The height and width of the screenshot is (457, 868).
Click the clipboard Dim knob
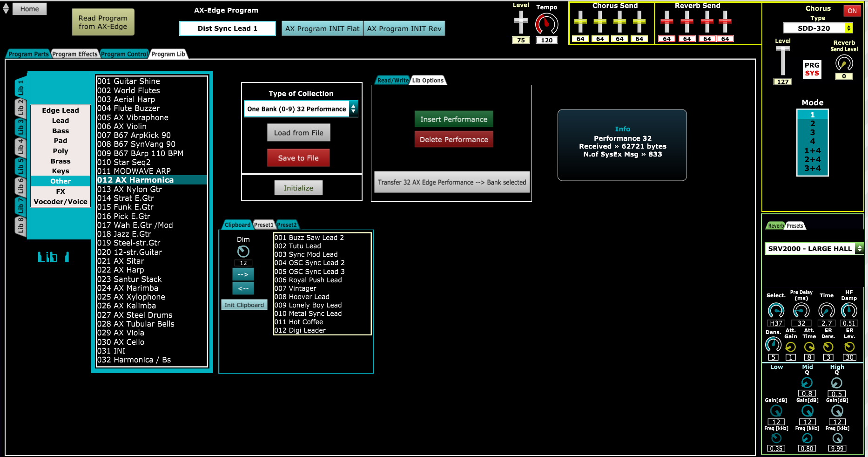click(243, 252)
